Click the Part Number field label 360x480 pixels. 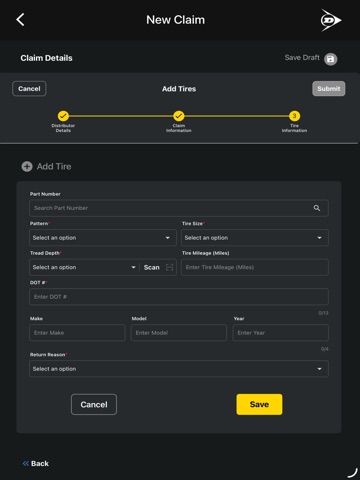tap(45, 194)
